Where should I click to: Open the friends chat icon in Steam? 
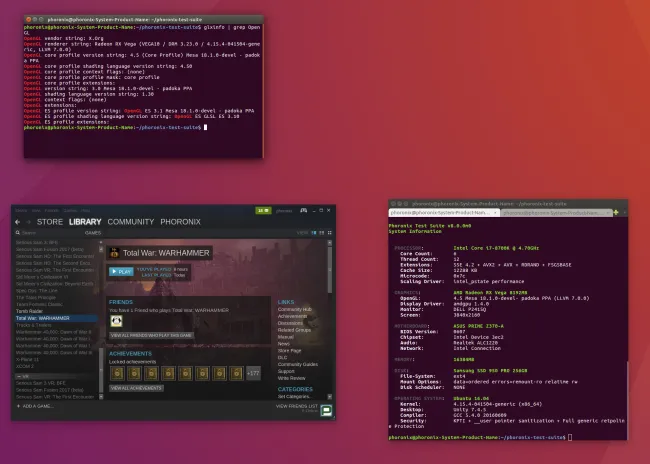(x=326, y=411)
